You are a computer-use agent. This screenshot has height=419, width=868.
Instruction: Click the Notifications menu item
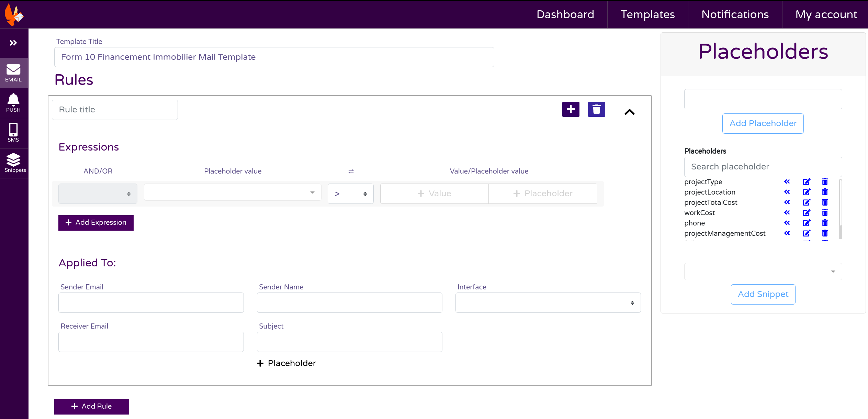point(735,14)
